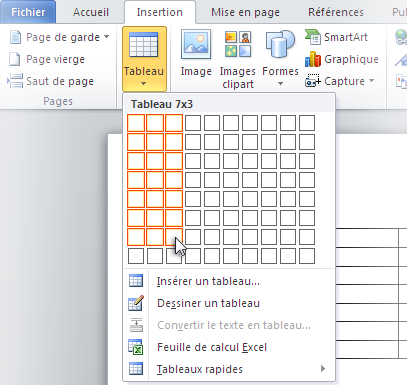Viewport: 407px width, 385px height.
Task: Click the Capture screenshot icon
Action: pos(313,81)
